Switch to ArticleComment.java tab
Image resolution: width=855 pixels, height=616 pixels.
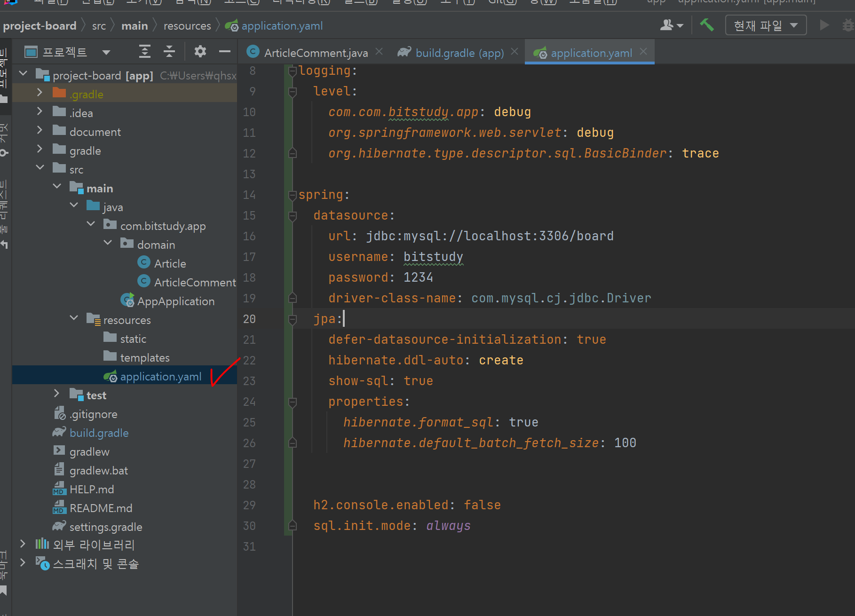[x=316, y=53]
